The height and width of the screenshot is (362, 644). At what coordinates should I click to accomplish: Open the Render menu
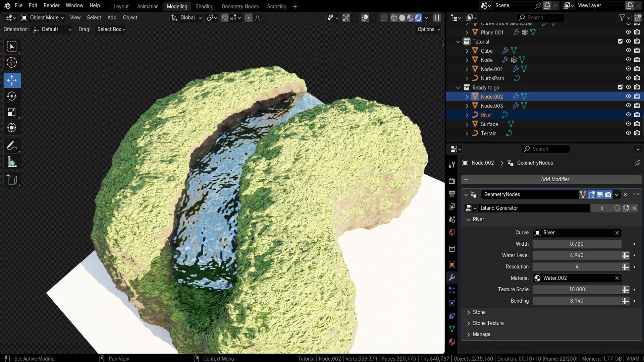[51, 5]
